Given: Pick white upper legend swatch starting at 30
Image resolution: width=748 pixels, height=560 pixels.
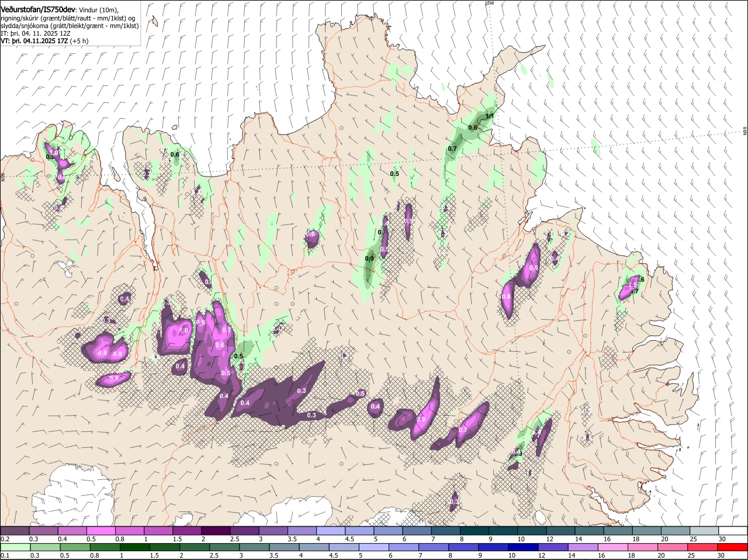Looking at the screenshot, I should [x=733, y=531].
